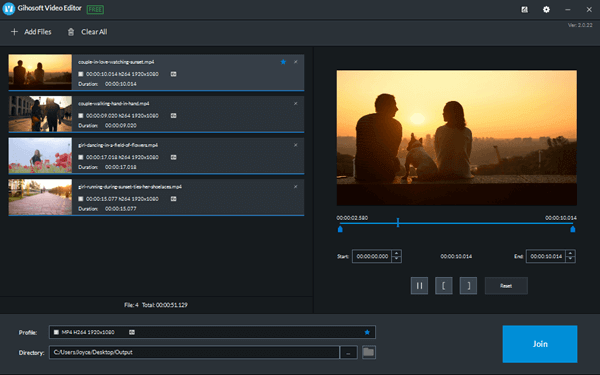
Task: Remove girl-running-during-sunset clip with its X
Action: (x=295, y=187)
